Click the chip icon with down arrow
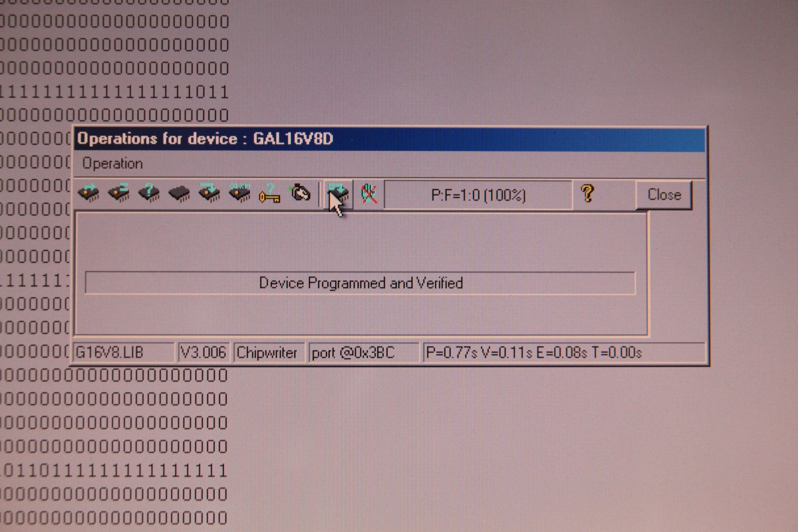The height and width of the screenshot is (532, 798). pyautogui.click(x=209, y=194)
